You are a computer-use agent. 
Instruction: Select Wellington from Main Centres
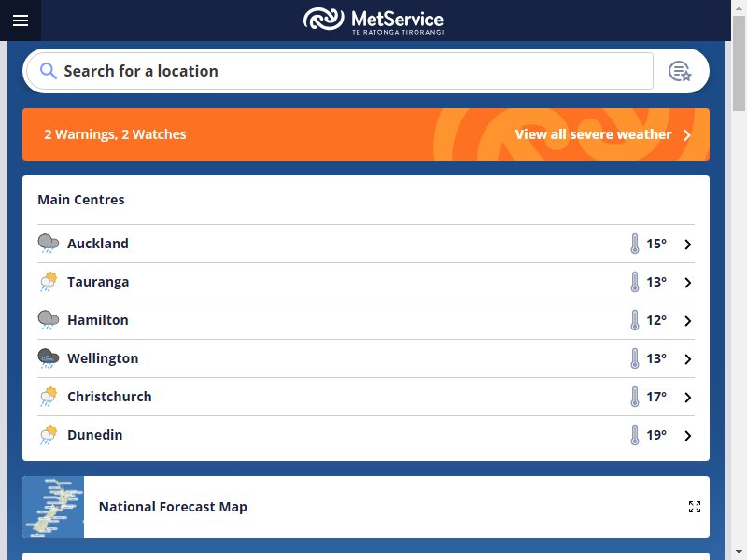click(103, 358)
